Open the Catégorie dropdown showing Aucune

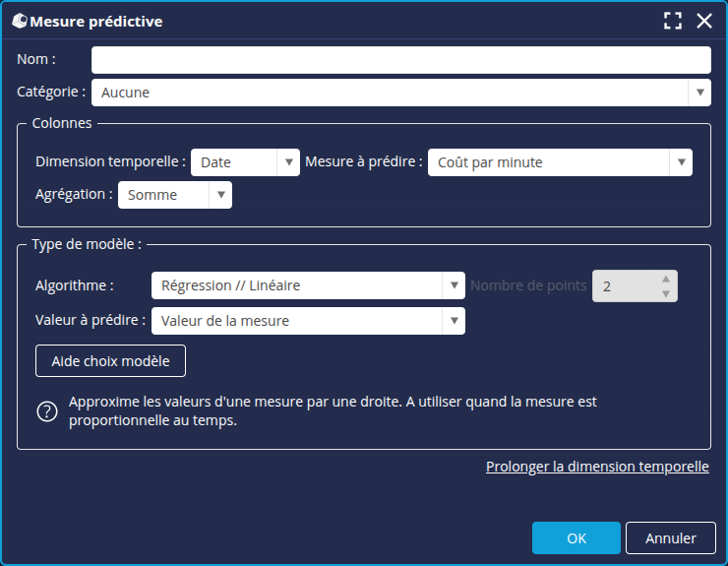click(401, 93)
